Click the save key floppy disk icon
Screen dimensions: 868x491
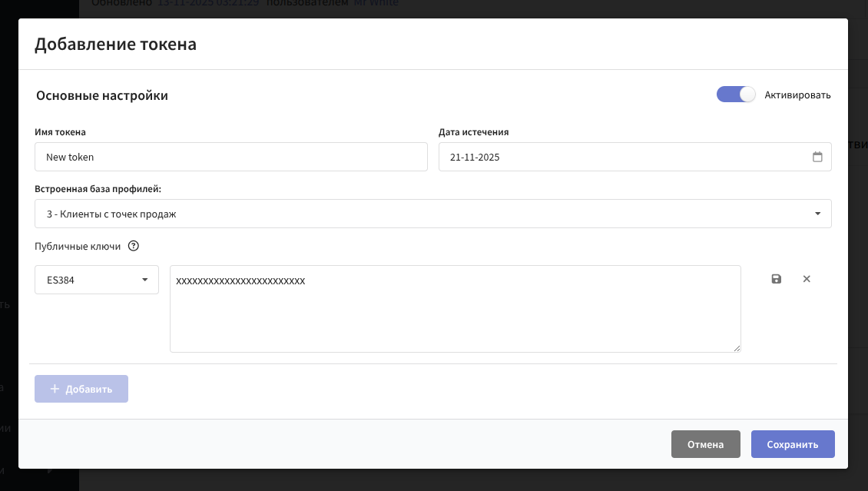(x=777, y=279)
